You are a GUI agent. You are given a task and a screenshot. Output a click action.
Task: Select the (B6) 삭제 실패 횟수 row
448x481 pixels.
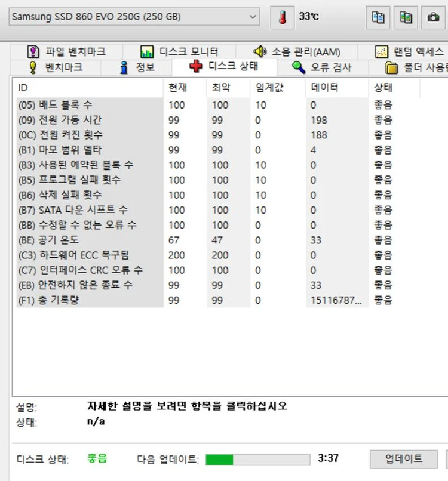click(218, 195)
